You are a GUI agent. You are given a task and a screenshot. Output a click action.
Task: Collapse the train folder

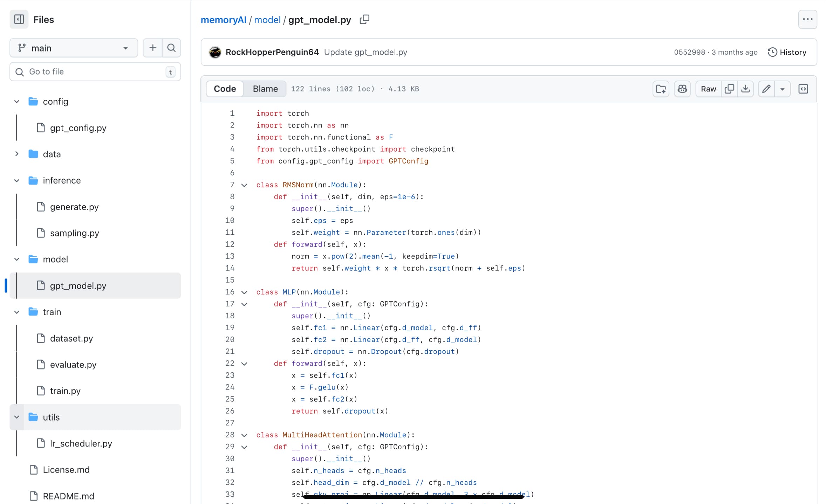click(x=16, y=312)
